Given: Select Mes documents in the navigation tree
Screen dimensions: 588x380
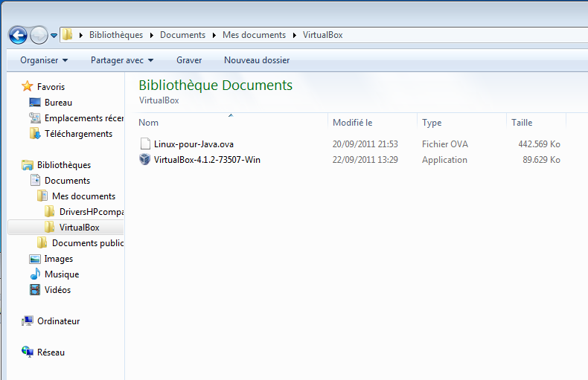Looking at the screenshot, I should click(x=83, y=196).
